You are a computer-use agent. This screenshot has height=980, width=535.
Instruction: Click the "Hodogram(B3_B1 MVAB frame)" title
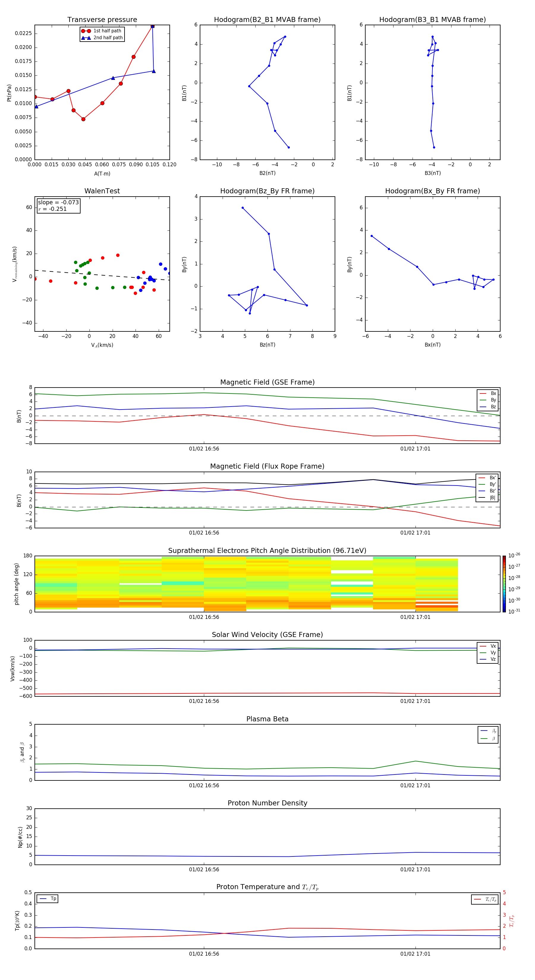pos(432,20)
